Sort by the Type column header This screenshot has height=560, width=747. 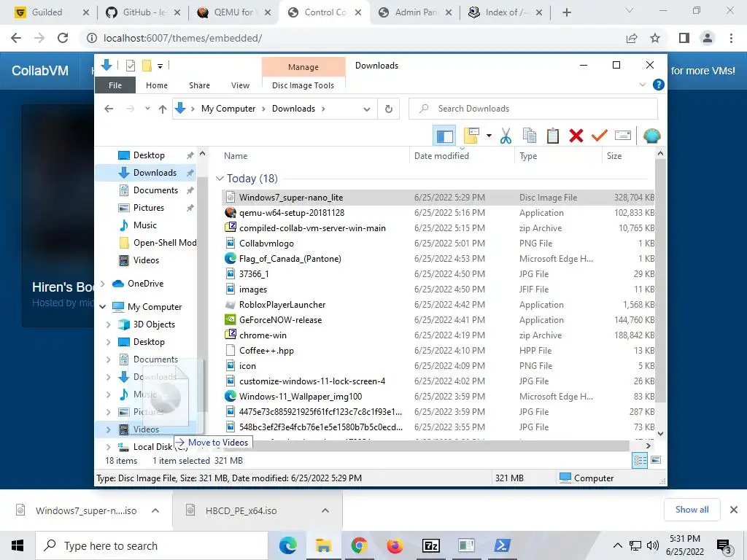[528, 156]
